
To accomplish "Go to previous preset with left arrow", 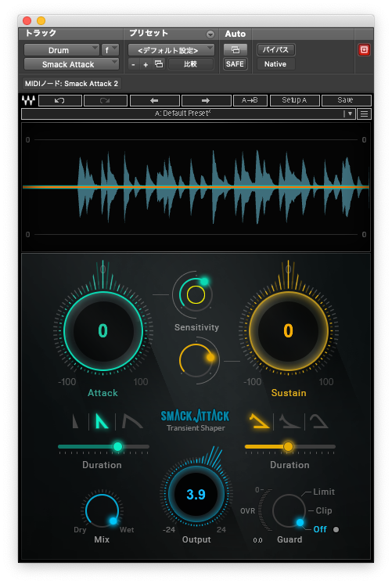I will point(154,100).
